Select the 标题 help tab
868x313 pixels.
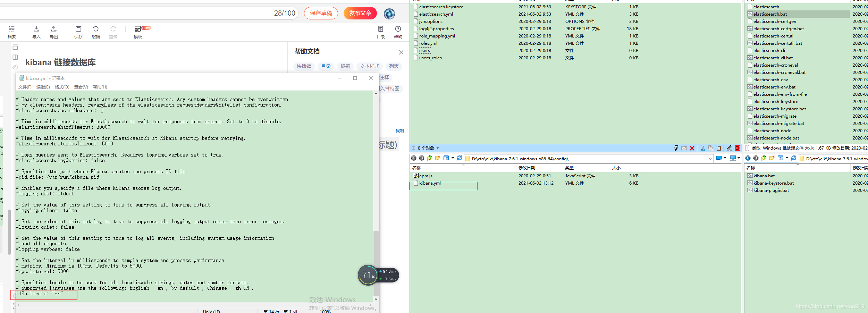point(345,66)
